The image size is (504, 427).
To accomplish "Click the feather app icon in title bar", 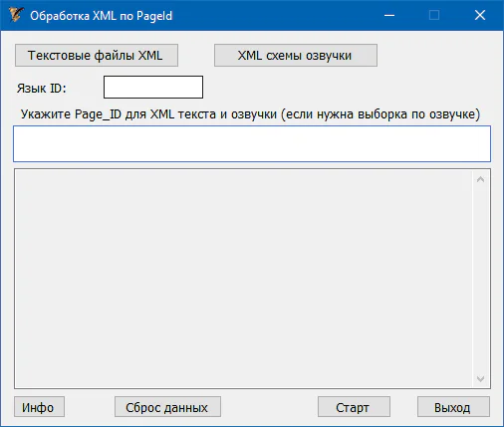I will 16,15.
